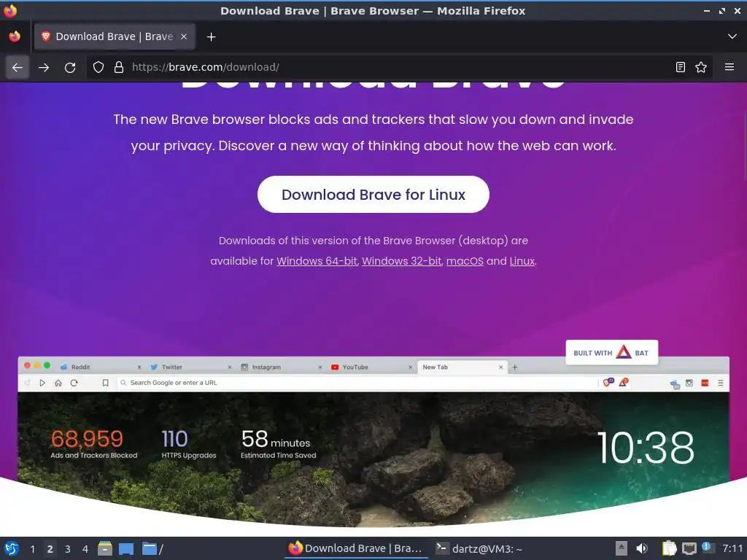Open the removable media eject tray icon
This screenshot has width=747, height=560.
(622, 548)
